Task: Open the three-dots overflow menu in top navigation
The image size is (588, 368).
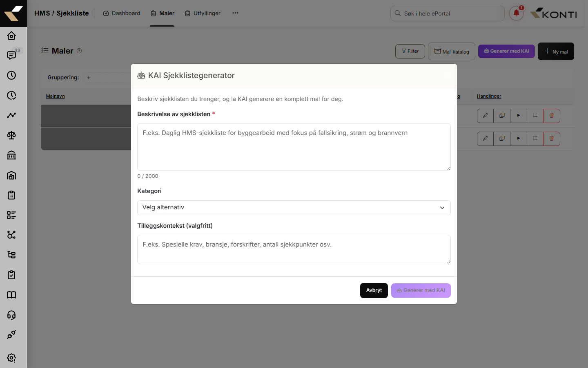Action: click(235, 13)
